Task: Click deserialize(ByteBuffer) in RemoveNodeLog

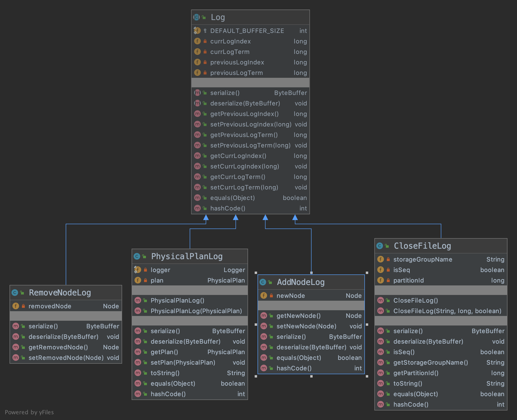Action: click(x=66, y=337)
